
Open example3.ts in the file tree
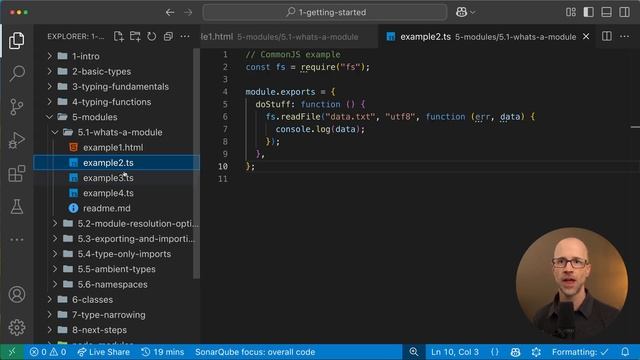point(116,178)
